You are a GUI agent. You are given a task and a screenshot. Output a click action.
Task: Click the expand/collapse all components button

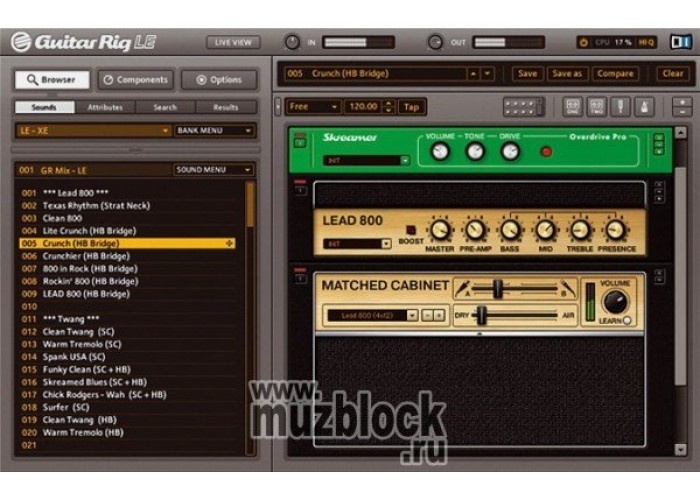(x=682, y=107)
